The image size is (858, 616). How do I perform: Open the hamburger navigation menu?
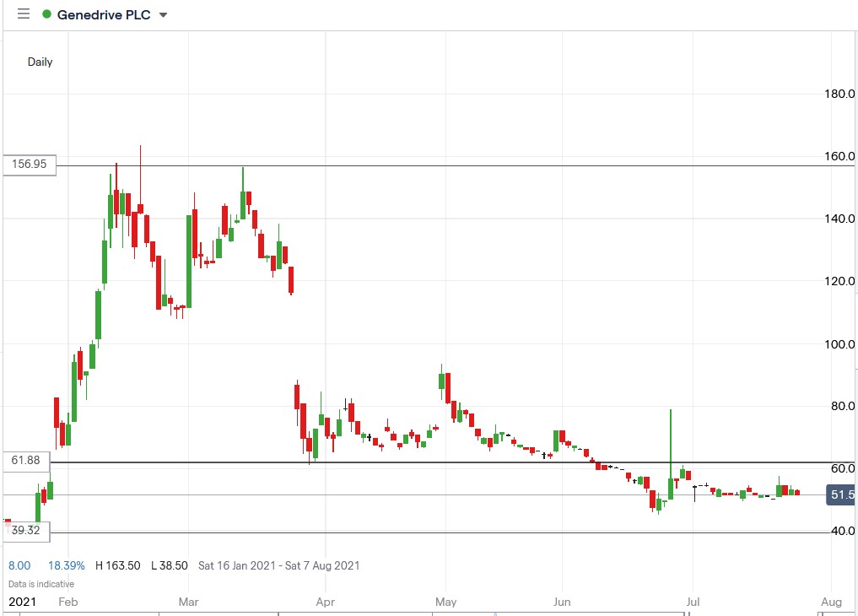24,14
